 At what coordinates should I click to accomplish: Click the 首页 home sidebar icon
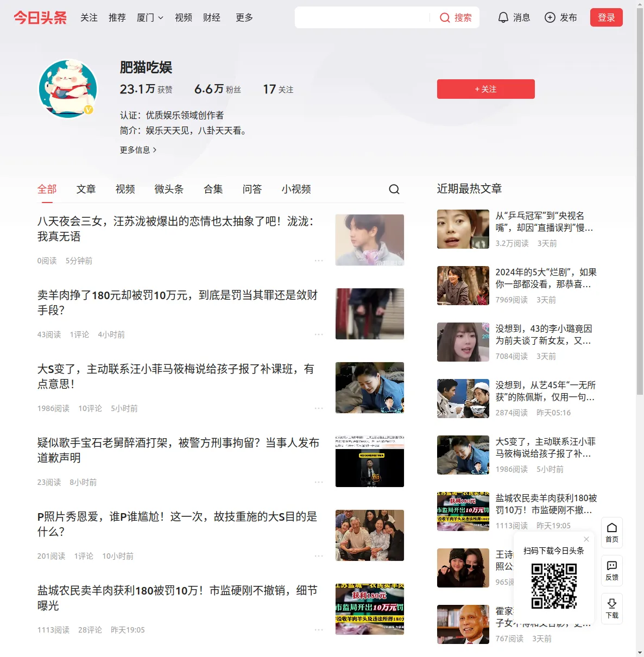point(612,532)
